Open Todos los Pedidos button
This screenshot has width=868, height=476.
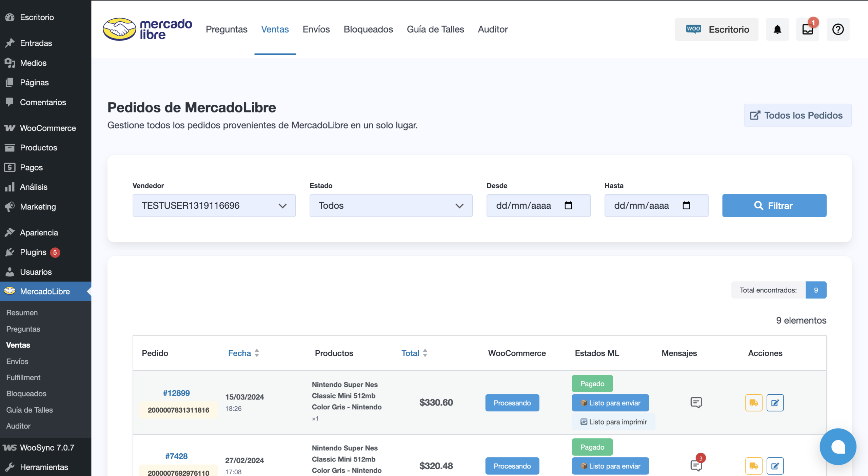coord(797,115)
